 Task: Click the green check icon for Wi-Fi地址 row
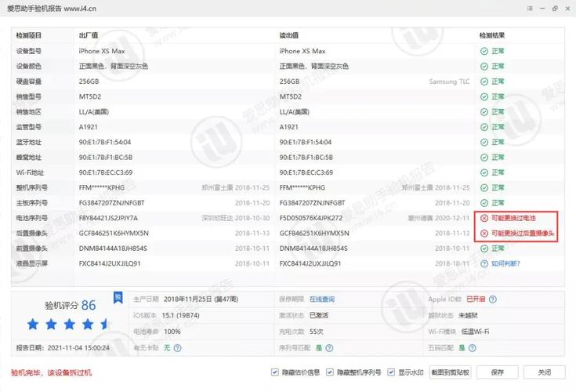coord(484,172)
